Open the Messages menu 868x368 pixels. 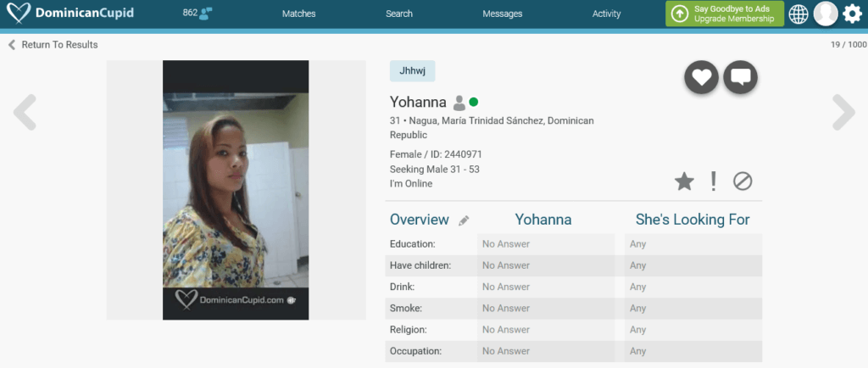pyautogui.click(x=502, y=14)
